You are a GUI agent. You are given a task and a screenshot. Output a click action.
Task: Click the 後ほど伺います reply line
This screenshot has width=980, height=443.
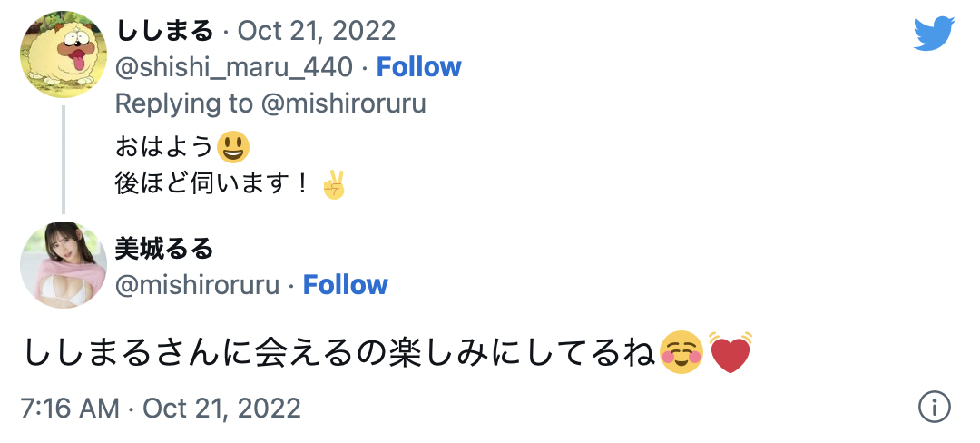click(214, 185)
